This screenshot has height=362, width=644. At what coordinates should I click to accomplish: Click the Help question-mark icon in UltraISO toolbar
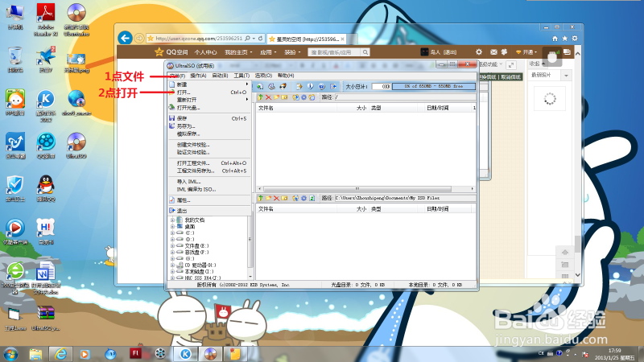pos(321,86)
